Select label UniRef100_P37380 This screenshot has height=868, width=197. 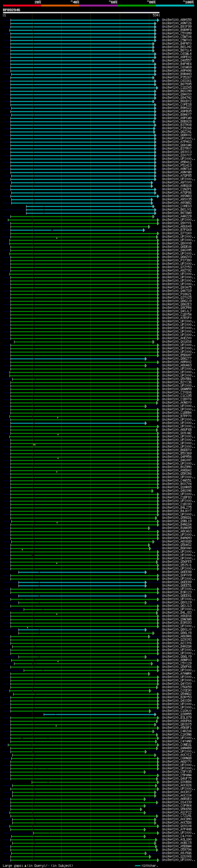click(x=177, y=260)
